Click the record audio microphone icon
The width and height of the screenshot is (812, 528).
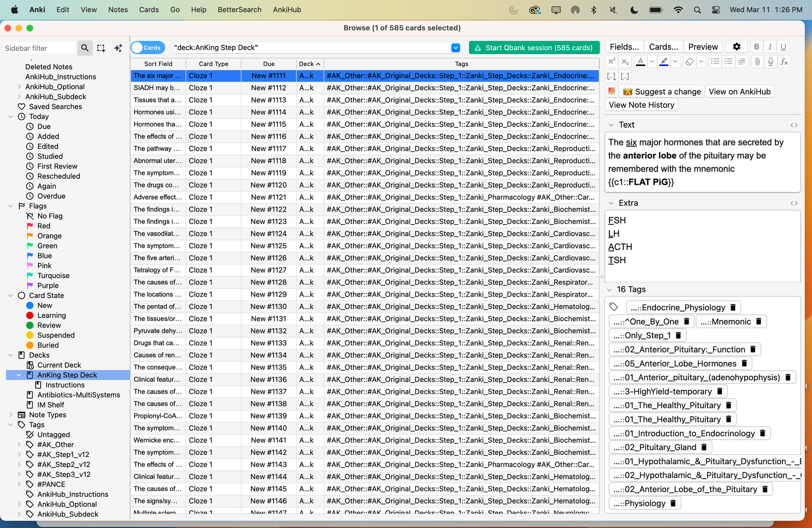pos(771,62)
